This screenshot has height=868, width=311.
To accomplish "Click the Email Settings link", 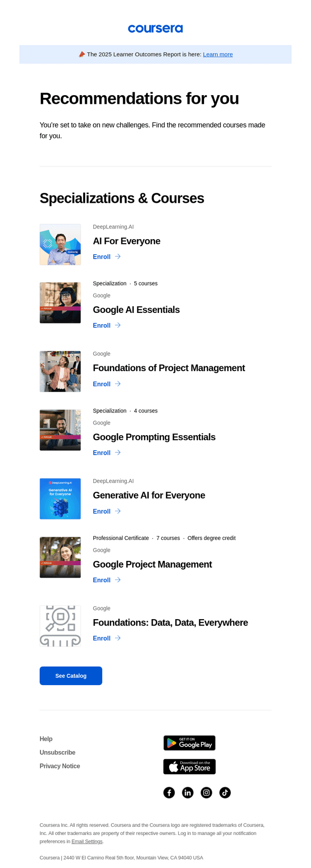I will [87, 841].
